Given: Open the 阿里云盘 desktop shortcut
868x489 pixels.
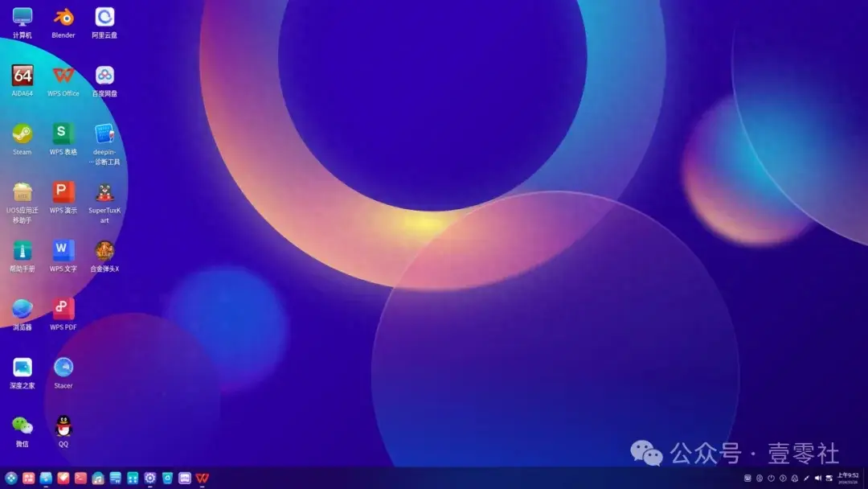Looking at the screenshot, I should click(x=104, y=23).
